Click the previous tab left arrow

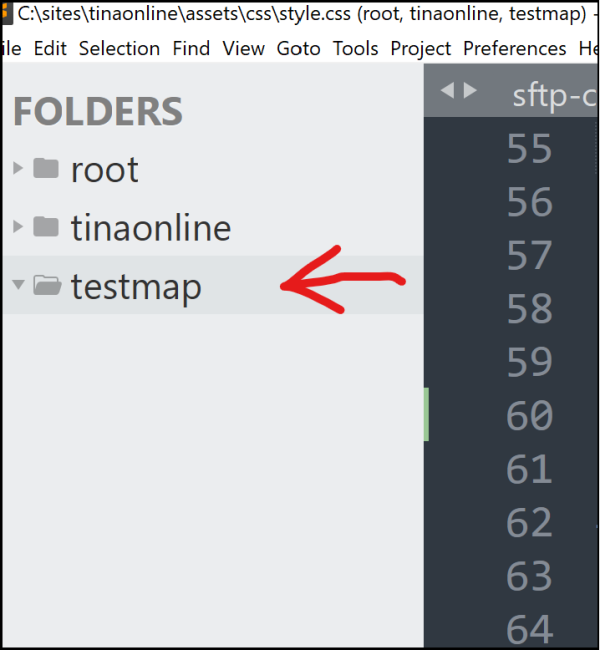447,91
